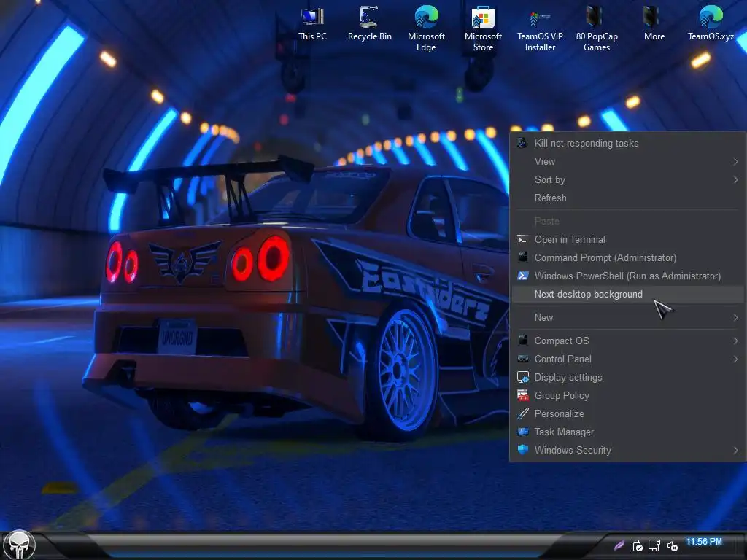The width and height of the screenshot is (747, 560).
Task: Click the Control Panel menu icon
Action: 522,359
